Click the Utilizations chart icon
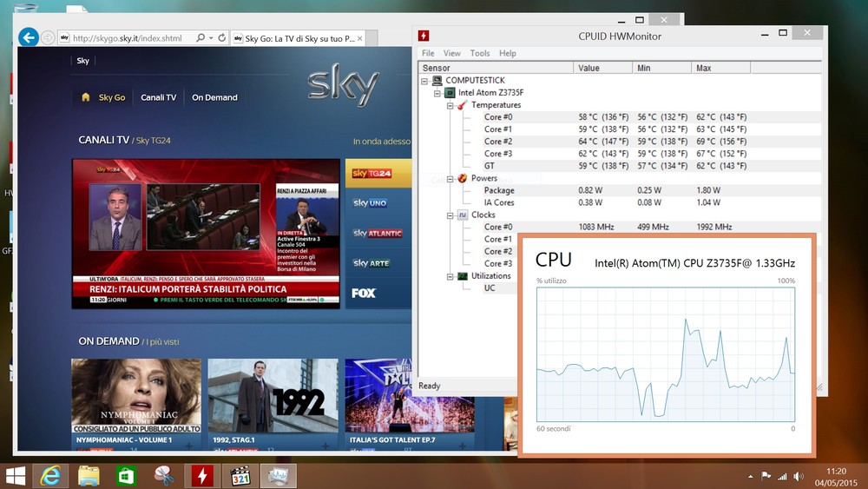 click(x=463, y=276)
